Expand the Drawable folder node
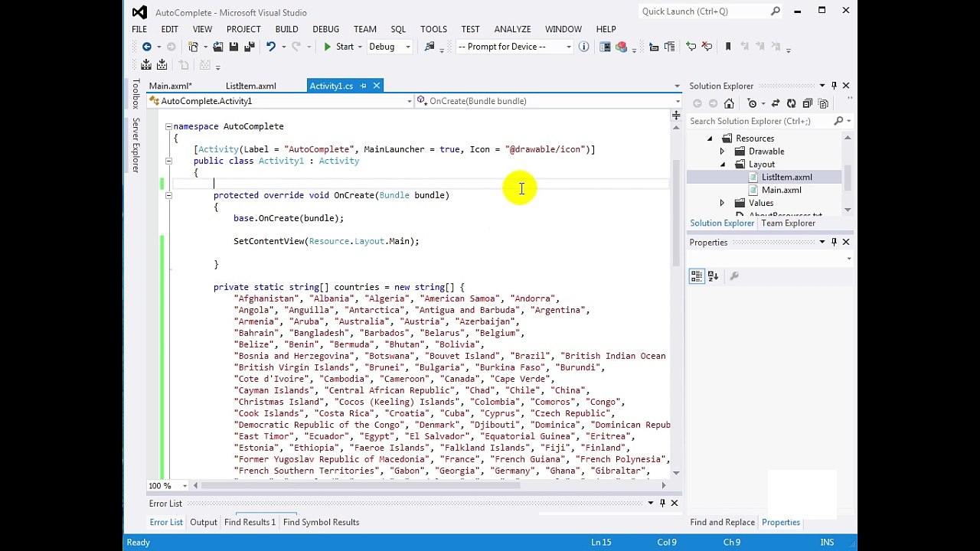This screenshot has height=551, width=980. pos(722,152)
